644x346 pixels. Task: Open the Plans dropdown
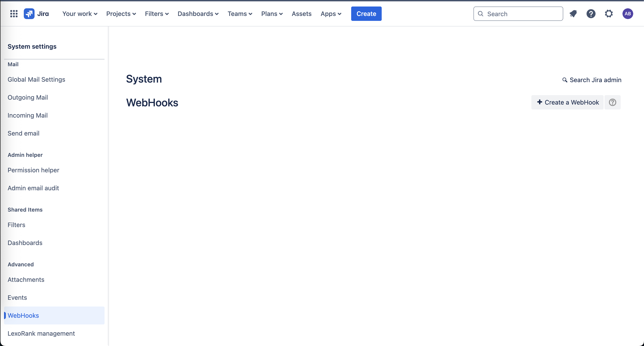click(x=272, y=14)
